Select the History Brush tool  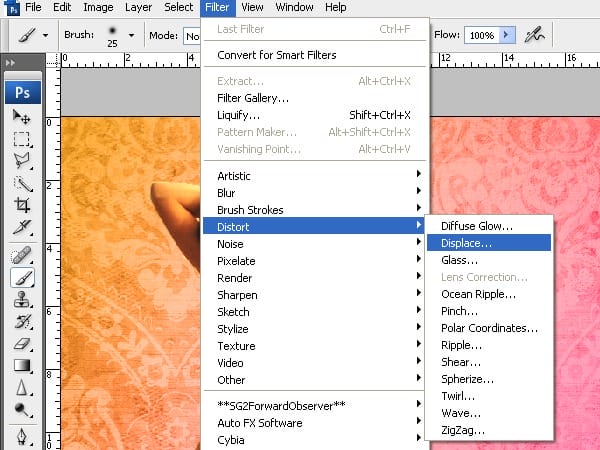click(22, 321)
